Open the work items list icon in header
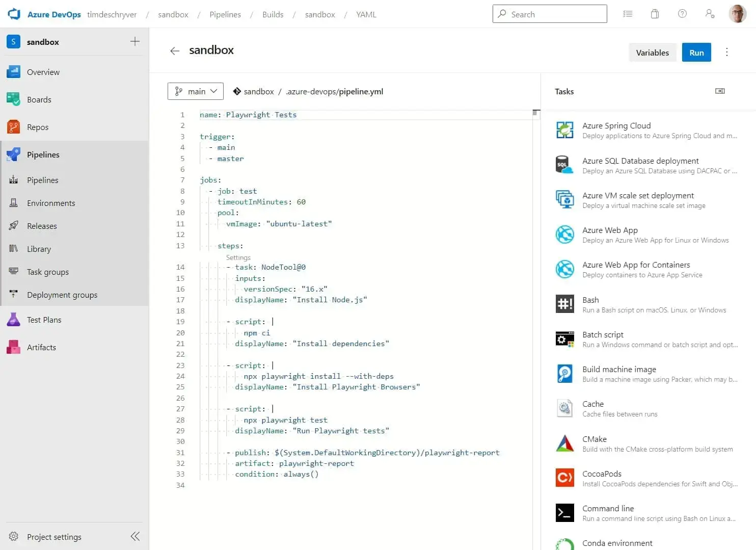The height and width of the screenshot is (550, 756). 628,14
